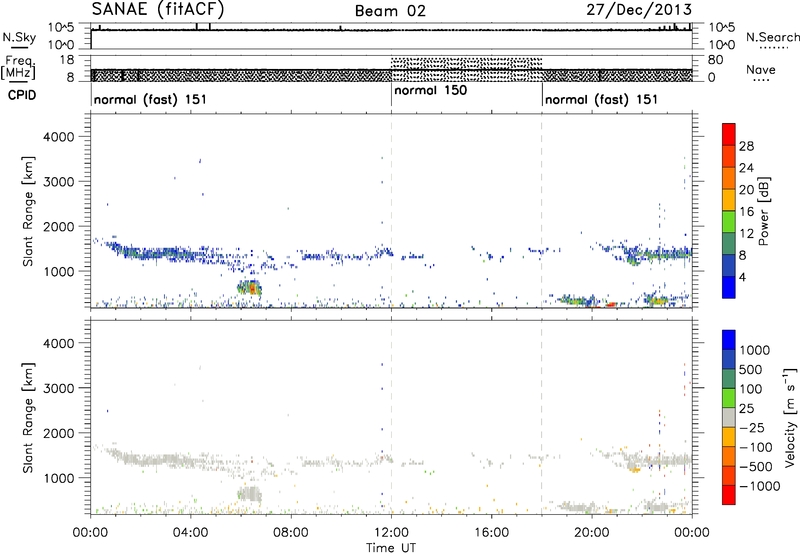
Task: Click Slant Range [km] label of velocity panel
Action: click(28, 417)
